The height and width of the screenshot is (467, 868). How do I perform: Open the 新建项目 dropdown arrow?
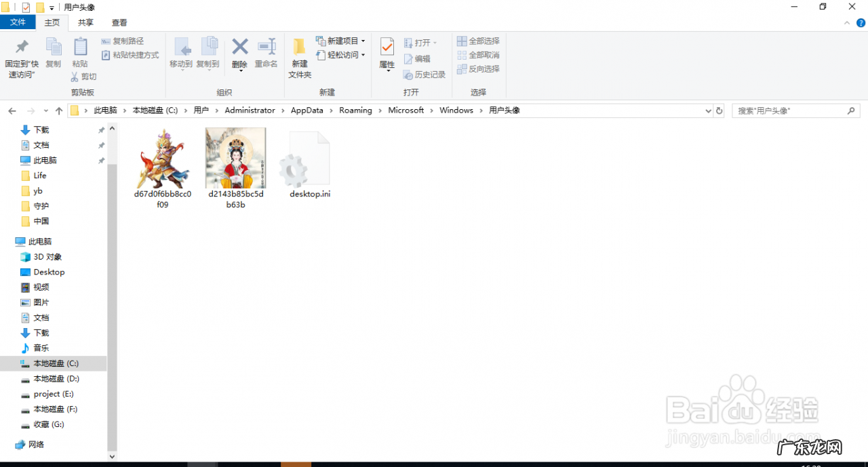(361, 40)
